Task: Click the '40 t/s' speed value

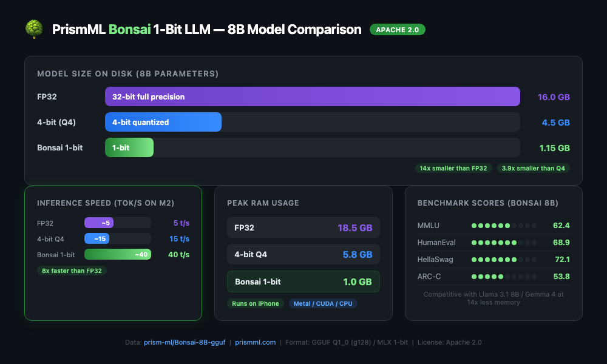Action: pos(179,255)
